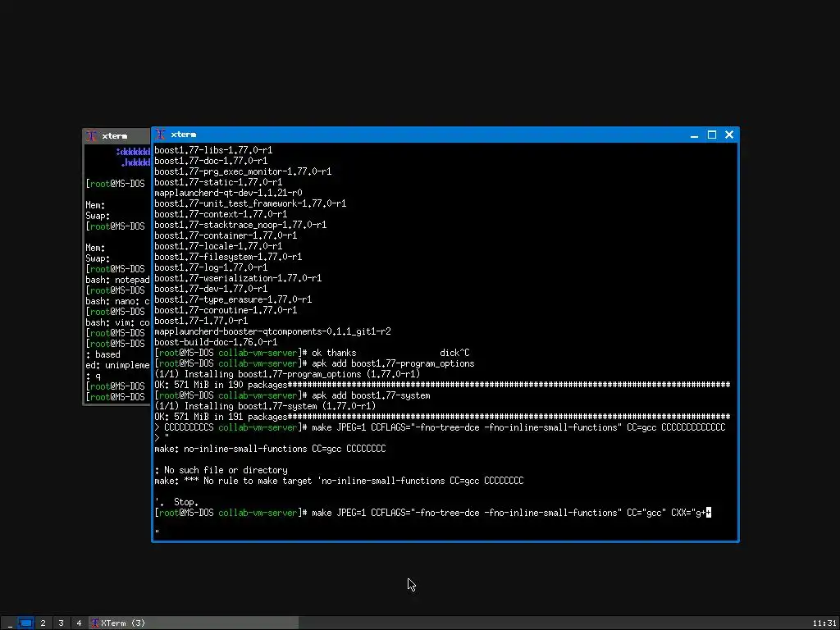
Task: Click the 'boost1.77-filesystem-1.77.0-r1' line
Action: [x=228, y=257]
